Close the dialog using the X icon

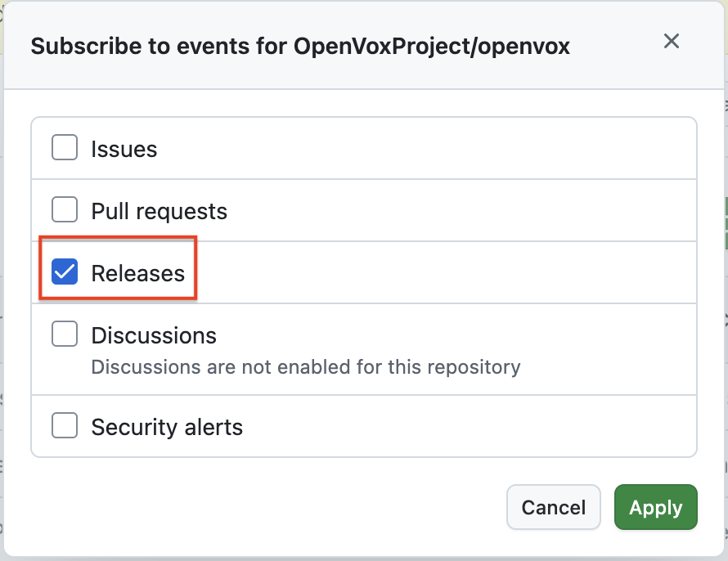coord(672,41)
